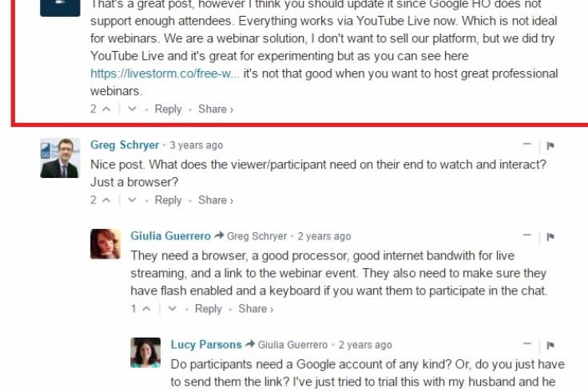Collapse Giulia Guerrero's reply
The height and width of the screenshot is (391, 588).
click(526, 236)
